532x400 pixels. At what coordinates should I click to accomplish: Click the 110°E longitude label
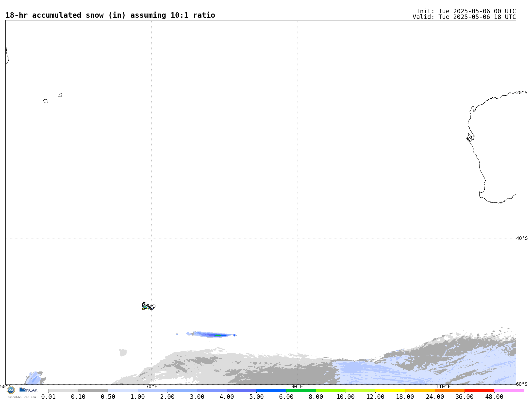tap(443, 386)
